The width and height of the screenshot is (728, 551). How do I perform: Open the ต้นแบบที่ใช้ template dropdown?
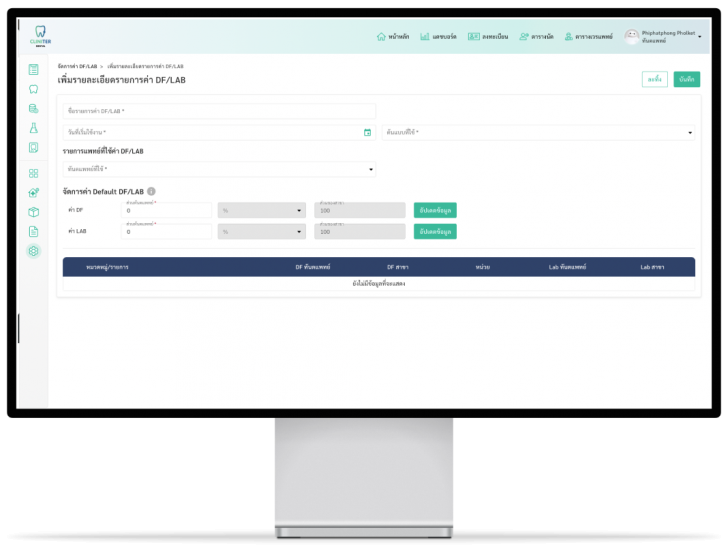[538, 132]
